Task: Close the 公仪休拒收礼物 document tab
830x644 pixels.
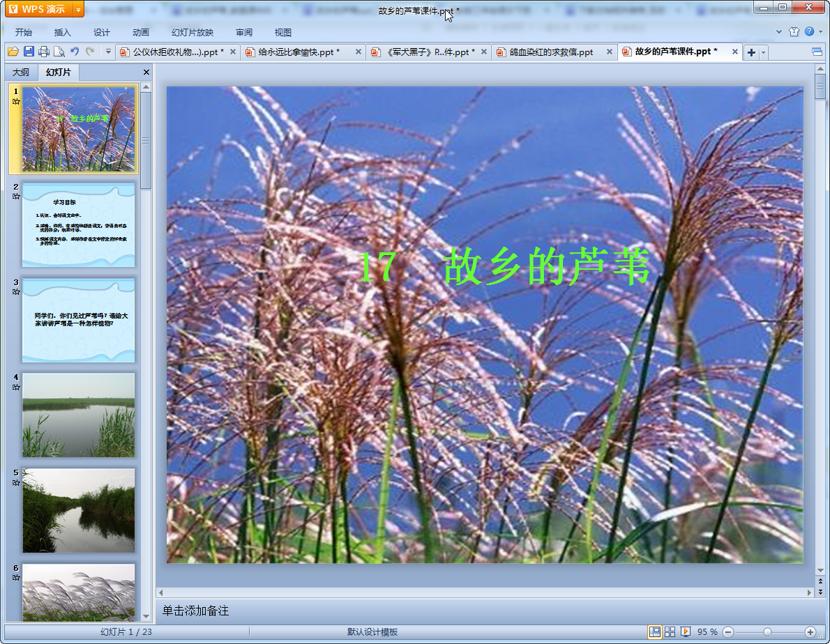Action: pyautogui.click(x=233, y=52)
